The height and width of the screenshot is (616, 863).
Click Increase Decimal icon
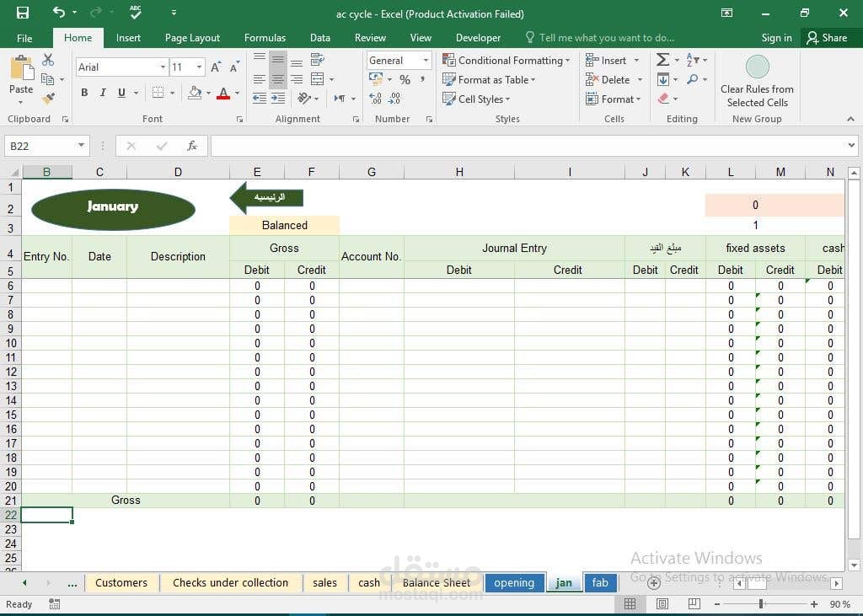(376, 99)
